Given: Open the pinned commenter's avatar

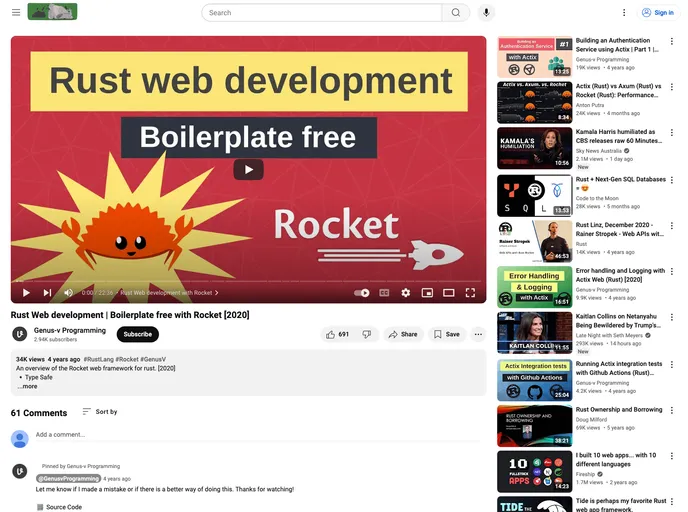Looking at the screenshot, I should [19, 471].
